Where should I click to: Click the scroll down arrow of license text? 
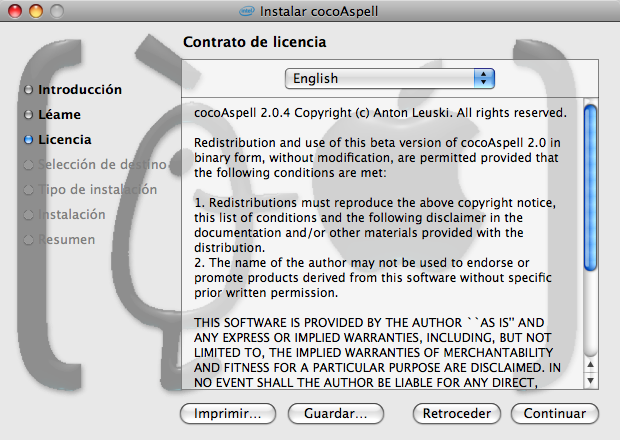(x=590, y=381)
